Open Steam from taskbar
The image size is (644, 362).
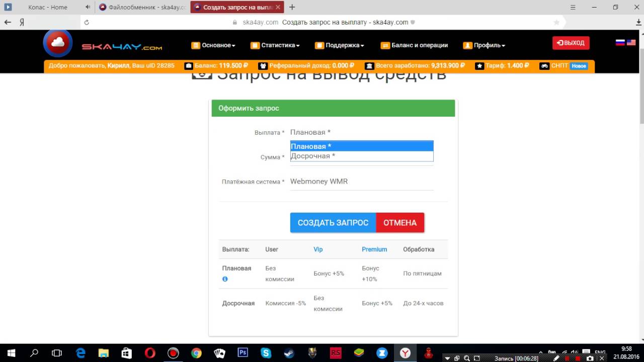[x=289, y=353]
